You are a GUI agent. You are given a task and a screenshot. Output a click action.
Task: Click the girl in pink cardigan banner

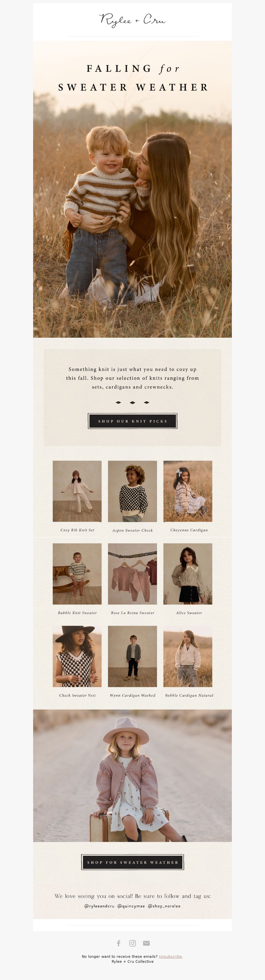(x=132, y=775)
